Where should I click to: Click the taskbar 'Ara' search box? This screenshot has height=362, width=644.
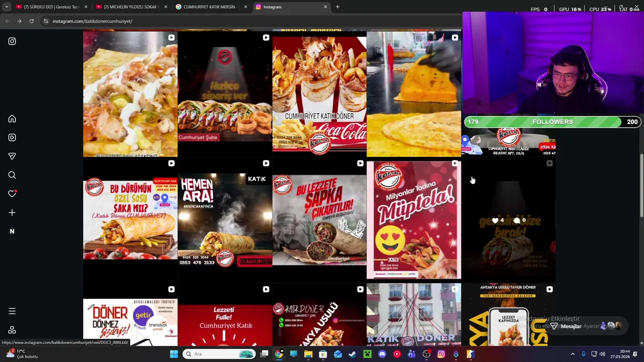[219, 354]
